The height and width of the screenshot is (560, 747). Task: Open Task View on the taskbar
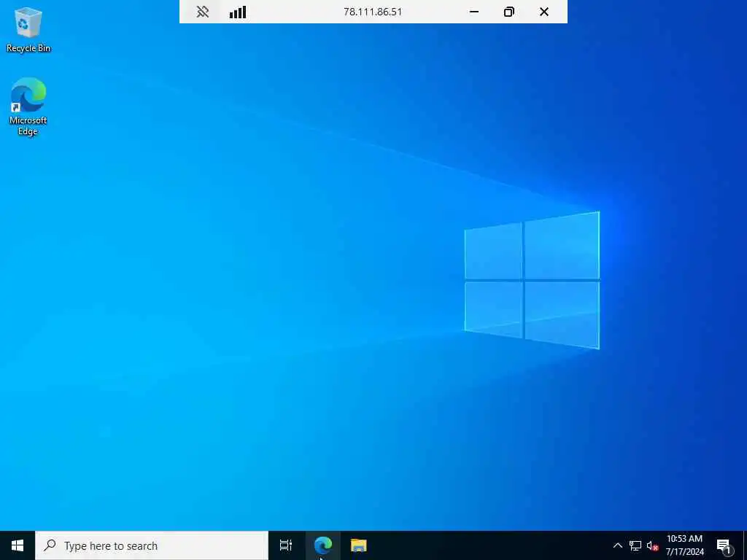[286, 545]
